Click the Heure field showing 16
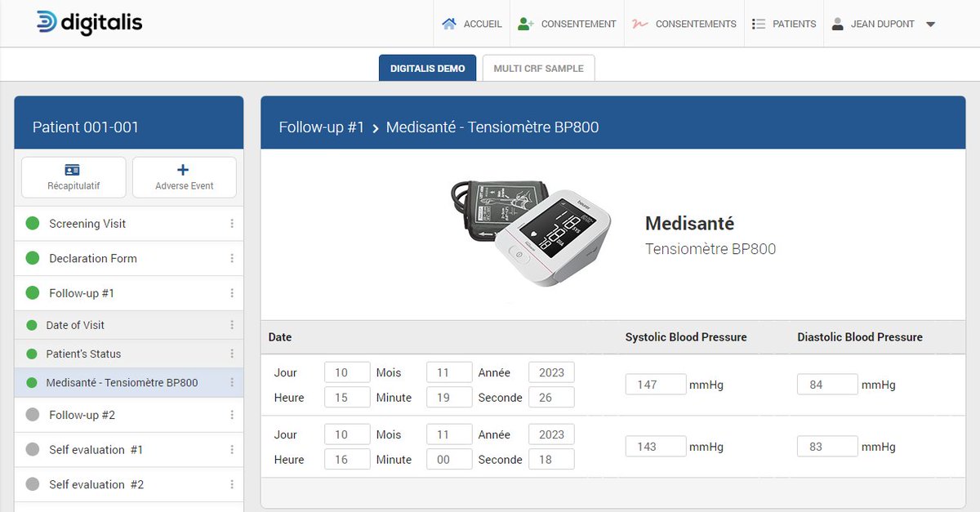This screenshot has height=512, width=980. [347, 460]
